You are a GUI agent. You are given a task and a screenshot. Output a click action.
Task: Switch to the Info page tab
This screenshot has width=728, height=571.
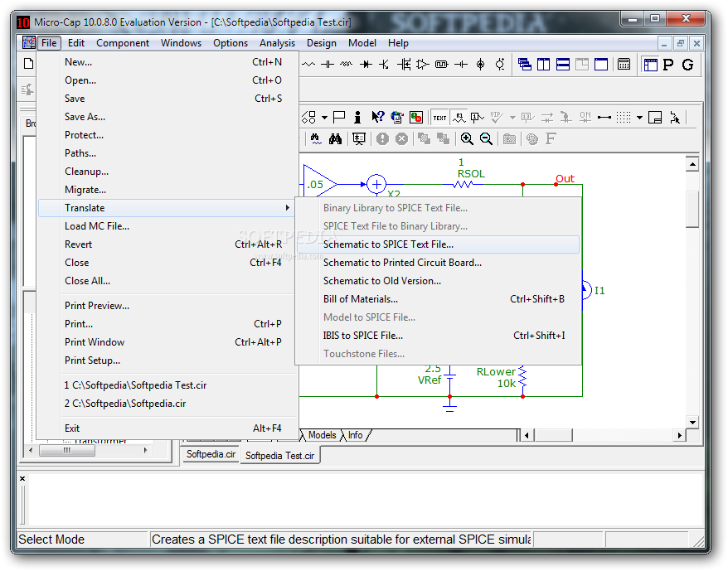pos(355,435)
